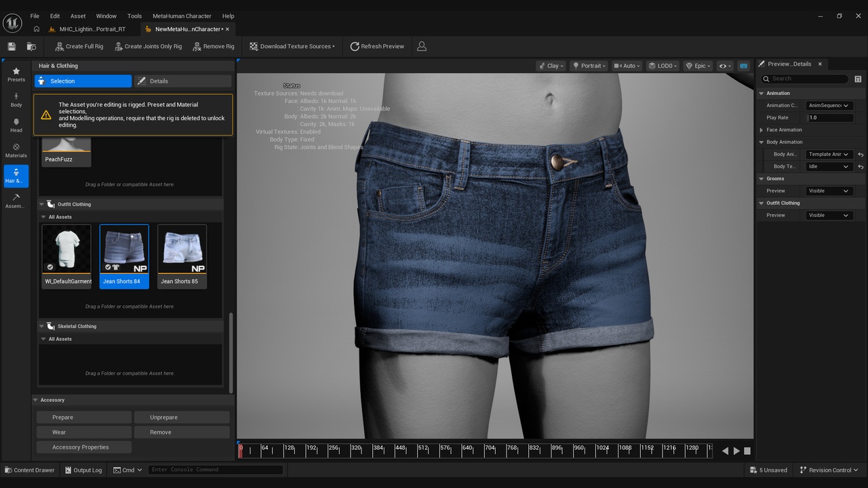868x488 pixels.
Task: Toggle the blue keyboard viewport icon
Action: [744, 66]
